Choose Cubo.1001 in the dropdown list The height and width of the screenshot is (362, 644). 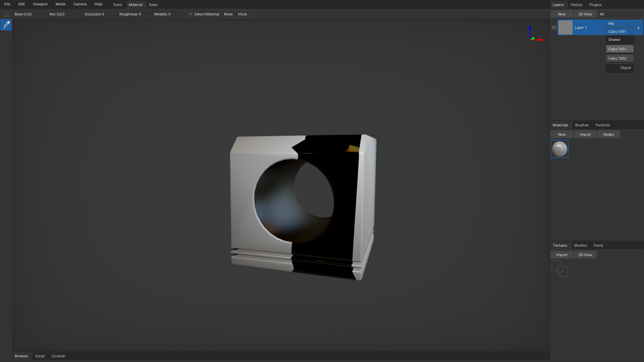pos(620,49)
